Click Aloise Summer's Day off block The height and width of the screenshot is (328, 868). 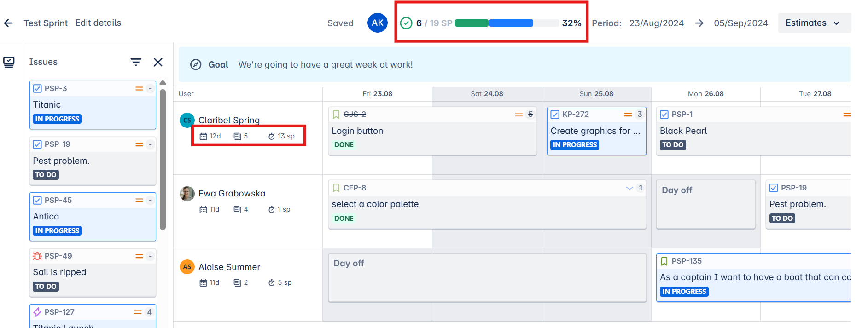(487, 278)
